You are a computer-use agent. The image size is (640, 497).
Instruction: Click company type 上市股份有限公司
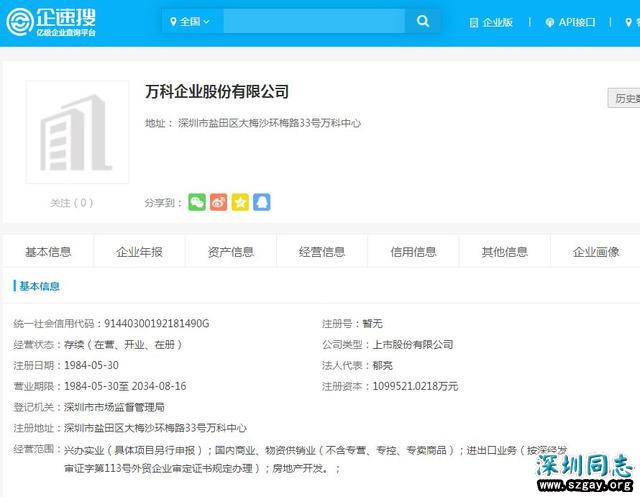pyautogui.click(x=413, y=344)
